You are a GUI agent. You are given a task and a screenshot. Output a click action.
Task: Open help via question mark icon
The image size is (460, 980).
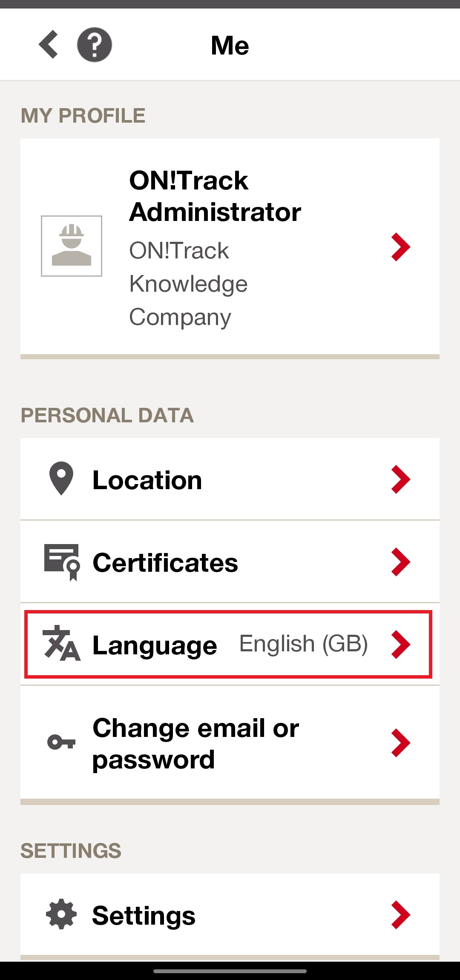click(x=95, y=45)
